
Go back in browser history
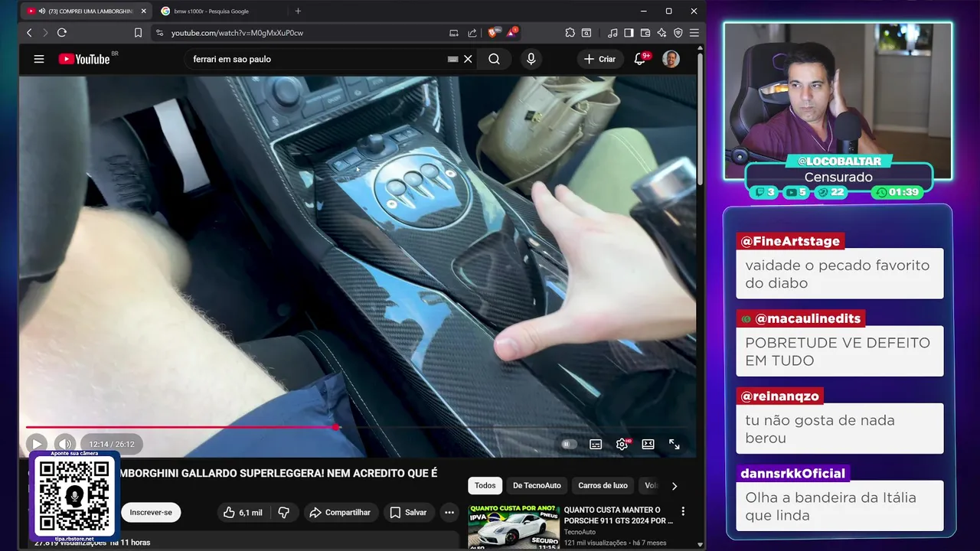point(29,33)
